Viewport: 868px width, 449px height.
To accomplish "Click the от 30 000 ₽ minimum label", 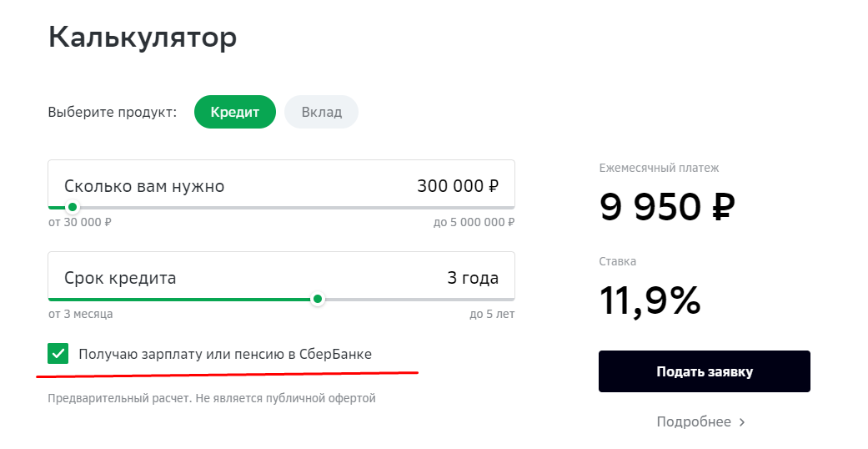I will tap(80, 223).
